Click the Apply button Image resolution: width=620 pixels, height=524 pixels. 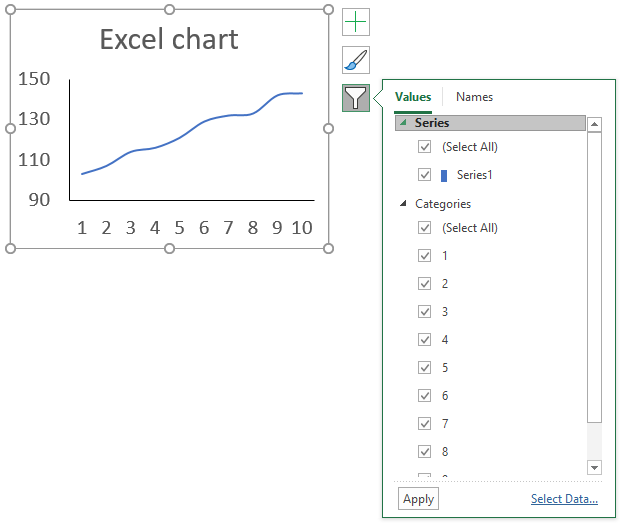(418, 499)
